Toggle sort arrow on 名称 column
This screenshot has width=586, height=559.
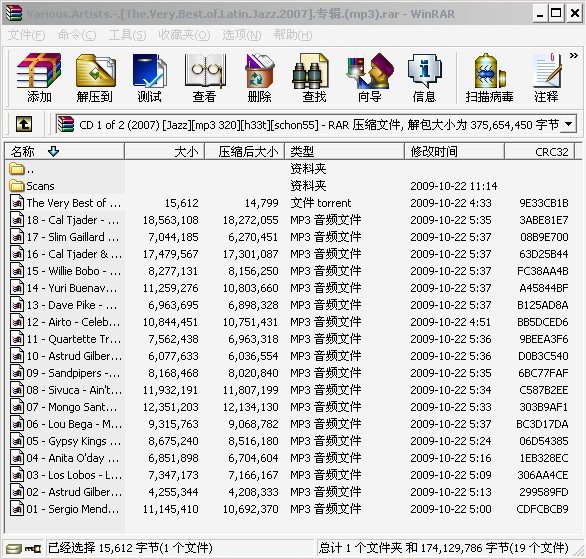pyautogui.click(x=53, y=151)
